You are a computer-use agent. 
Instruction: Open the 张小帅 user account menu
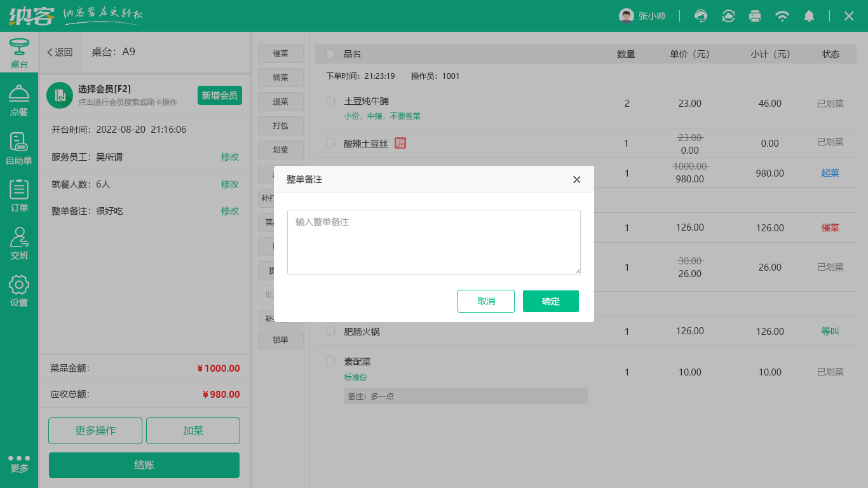[x=642, y=16]
